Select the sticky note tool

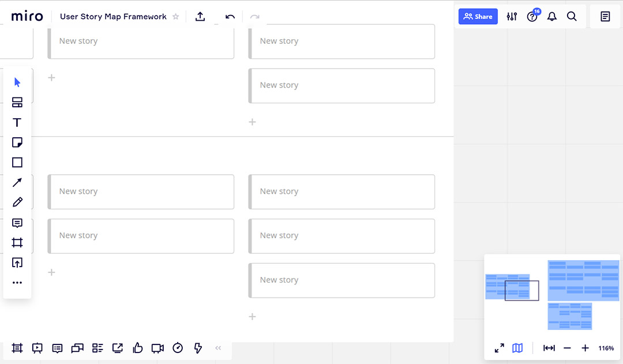(x=17, y=142)
